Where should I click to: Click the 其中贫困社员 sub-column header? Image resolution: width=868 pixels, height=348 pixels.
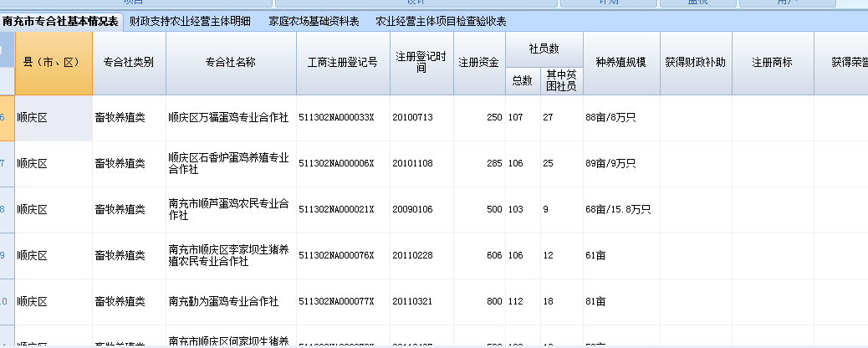pos(562,81)
